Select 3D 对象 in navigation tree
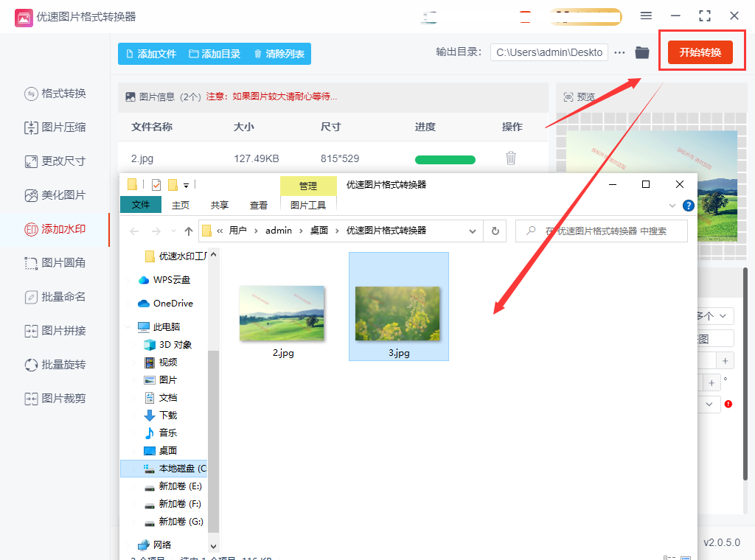Screen dimensions: 755x560 point(168,345)
